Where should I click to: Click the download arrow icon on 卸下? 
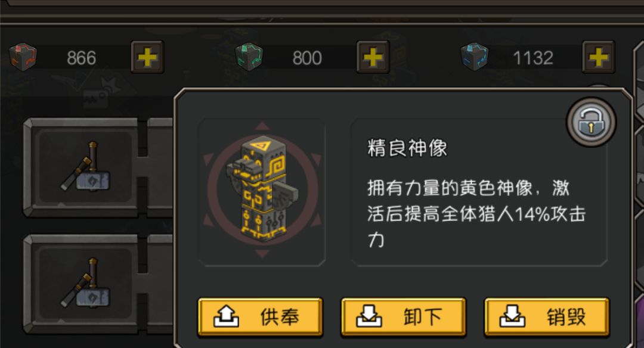[x=369, y=317]
